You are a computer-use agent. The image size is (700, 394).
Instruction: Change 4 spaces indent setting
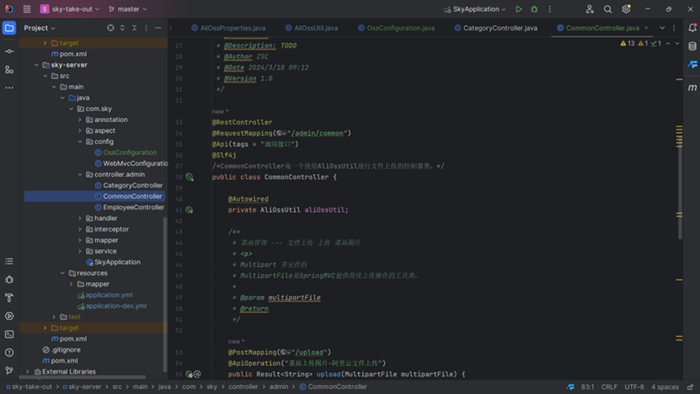(665, 387)
